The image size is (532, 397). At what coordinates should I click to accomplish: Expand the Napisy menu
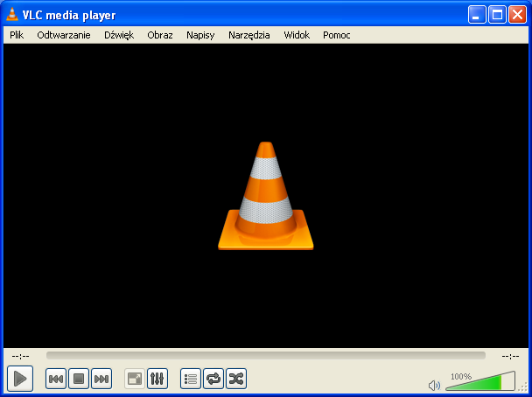click(x=200, y=35)
